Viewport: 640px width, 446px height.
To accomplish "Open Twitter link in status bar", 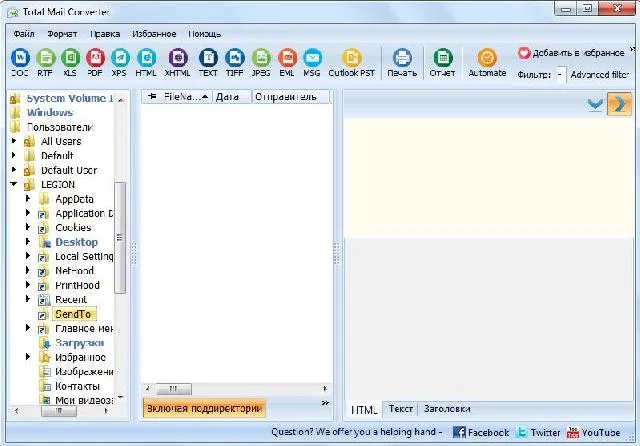I will [x=538, y=433].
